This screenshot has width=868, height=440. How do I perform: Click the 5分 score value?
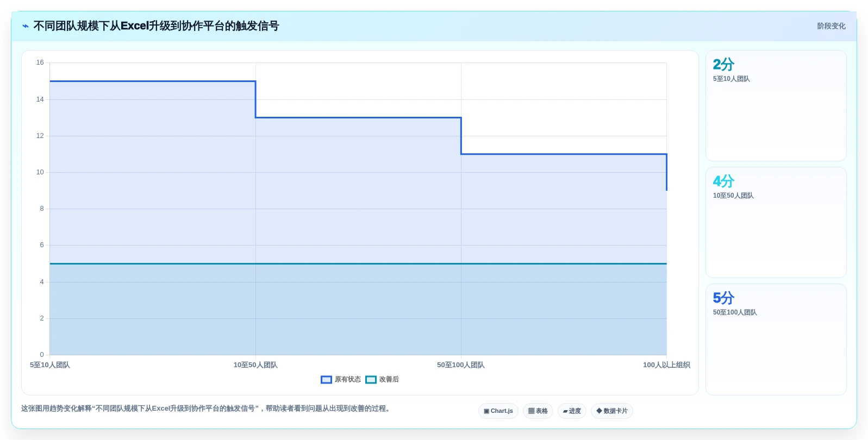pyautogui.click(x=723, y=298)
